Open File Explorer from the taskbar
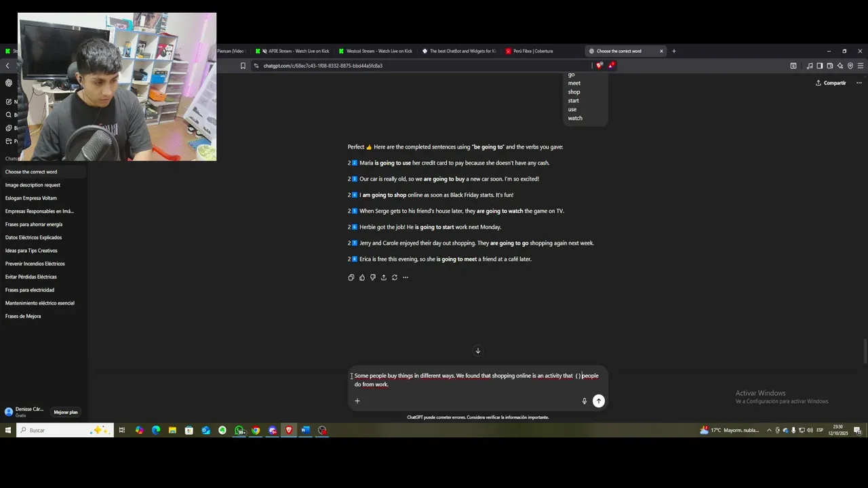Image resolution: width=868 pixels, height=488 pixels. point(172,430)
